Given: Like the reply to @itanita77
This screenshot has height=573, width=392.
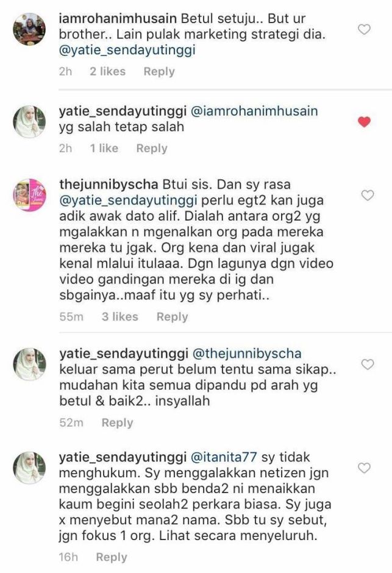Looking at the screenshot, I should pos(364,468).
